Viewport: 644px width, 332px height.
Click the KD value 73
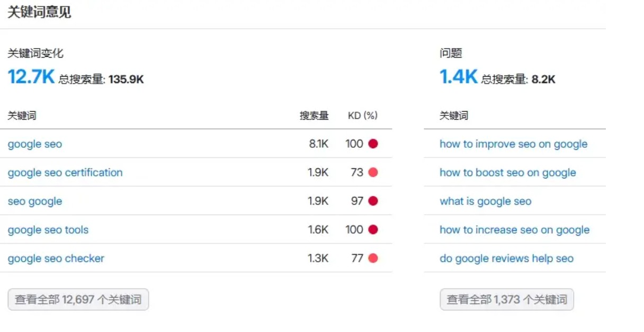(357, 173)
